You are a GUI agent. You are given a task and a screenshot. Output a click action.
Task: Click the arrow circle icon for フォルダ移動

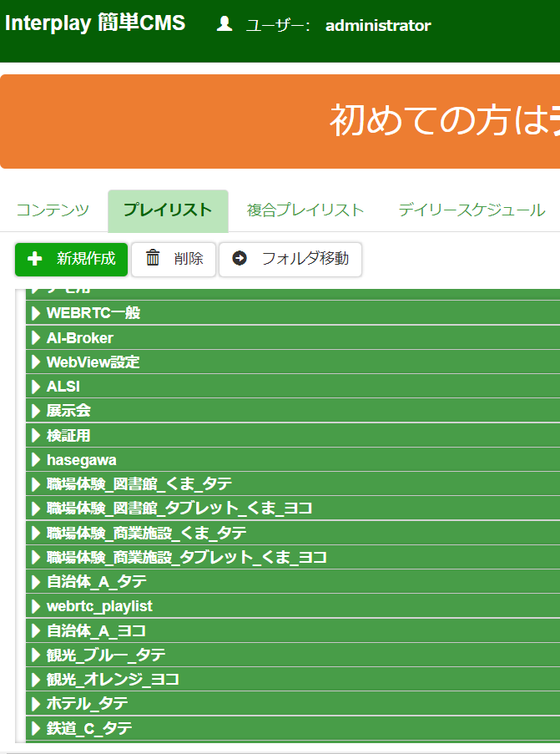(x=240, y=259)
